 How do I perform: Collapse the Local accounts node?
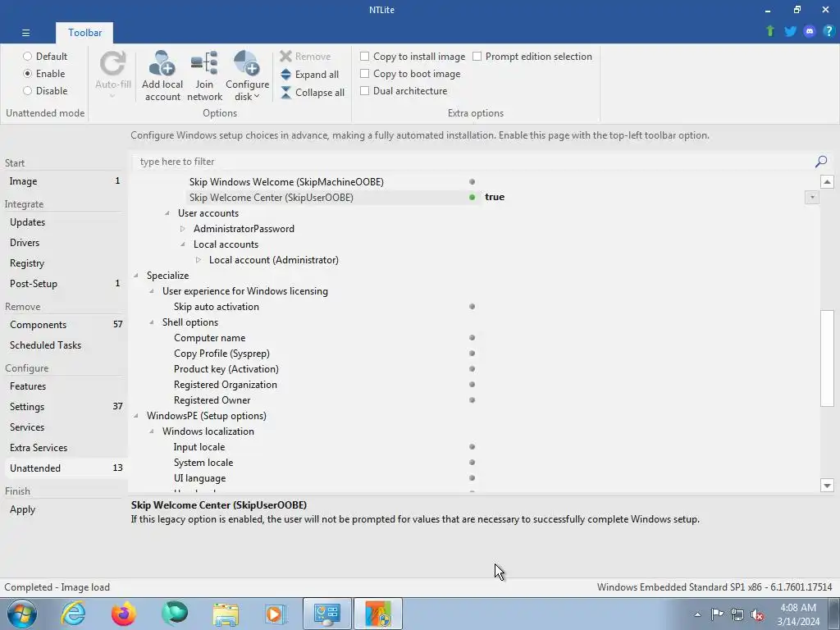pyautogui.click(x=183, y=244)
